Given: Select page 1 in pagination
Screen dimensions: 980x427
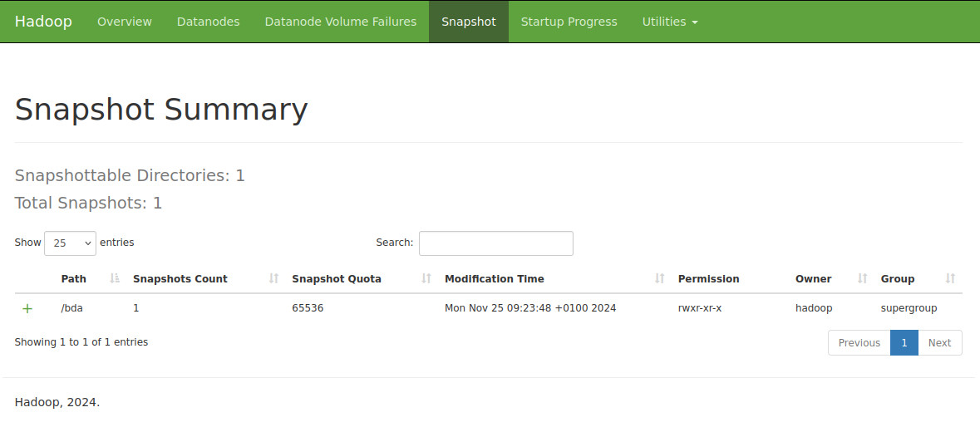Looking at the screenshot, I should coord(904,343).
